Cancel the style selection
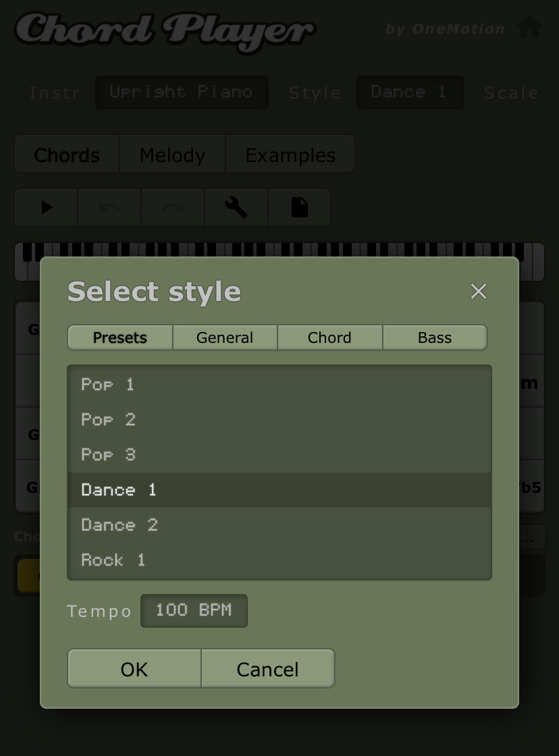559x756 pixels. coord(267,668)
